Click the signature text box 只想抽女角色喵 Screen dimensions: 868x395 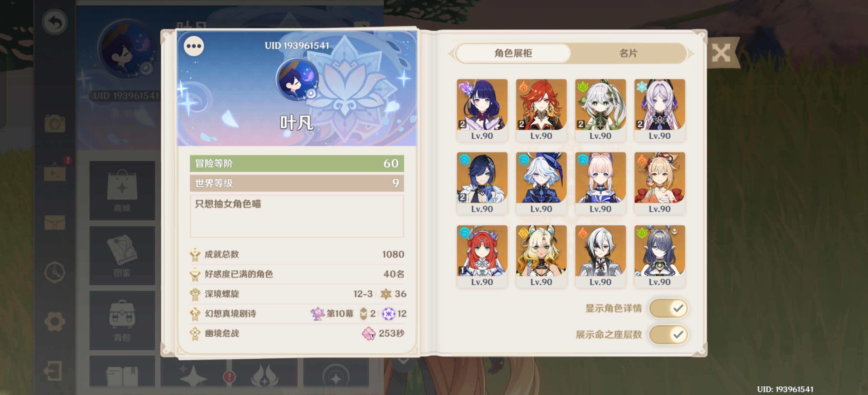(x=297, y=216)
